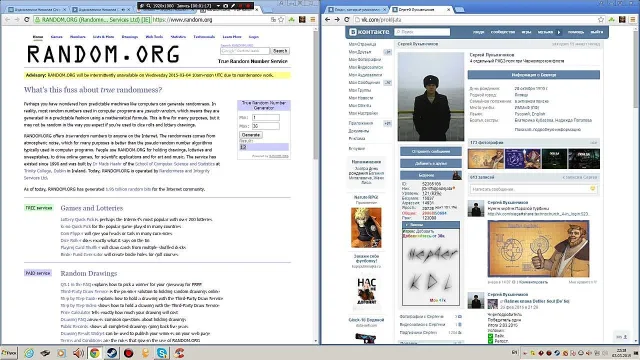Click the VK music play button in header
Image resolution: width=640 pixels, height=360 pixels.
pyautogui.click(x=559, y=32)
